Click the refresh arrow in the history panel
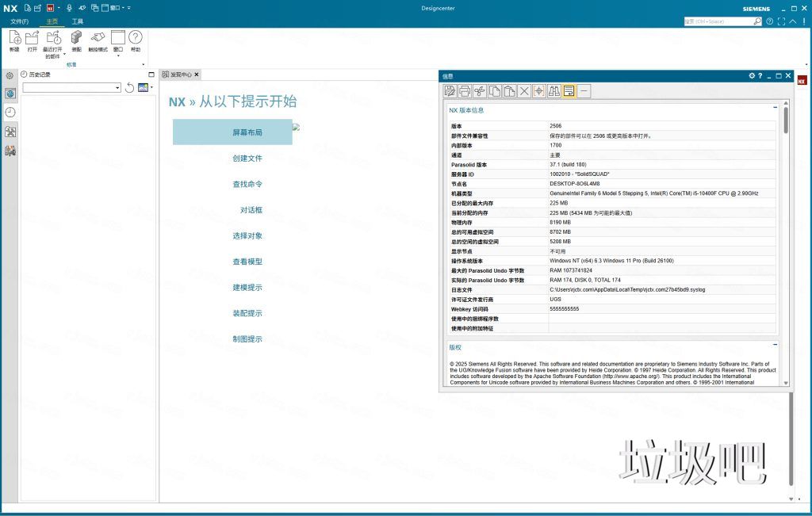Screen dimensions: 812x516 tap(129, 87)
